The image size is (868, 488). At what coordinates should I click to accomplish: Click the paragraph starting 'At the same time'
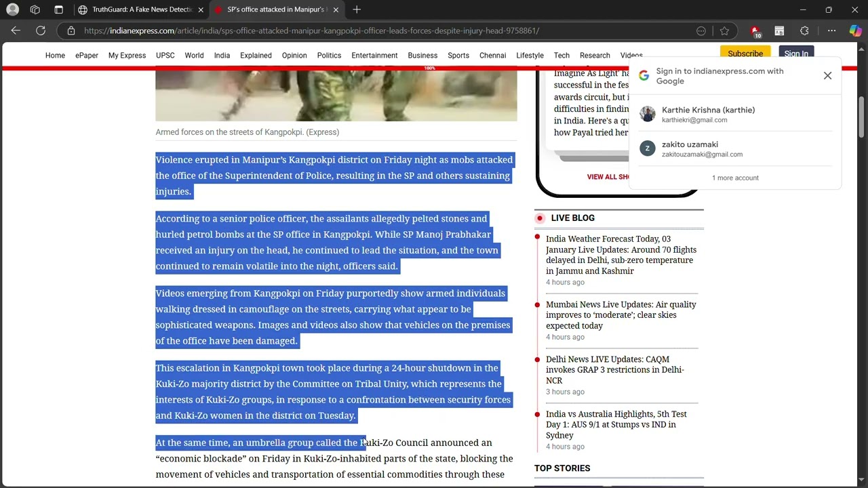point(334,459)
